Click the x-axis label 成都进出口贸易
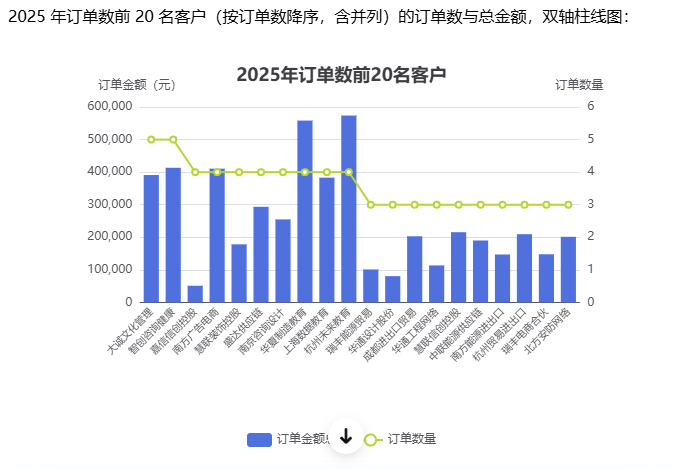 click(390, 334)
